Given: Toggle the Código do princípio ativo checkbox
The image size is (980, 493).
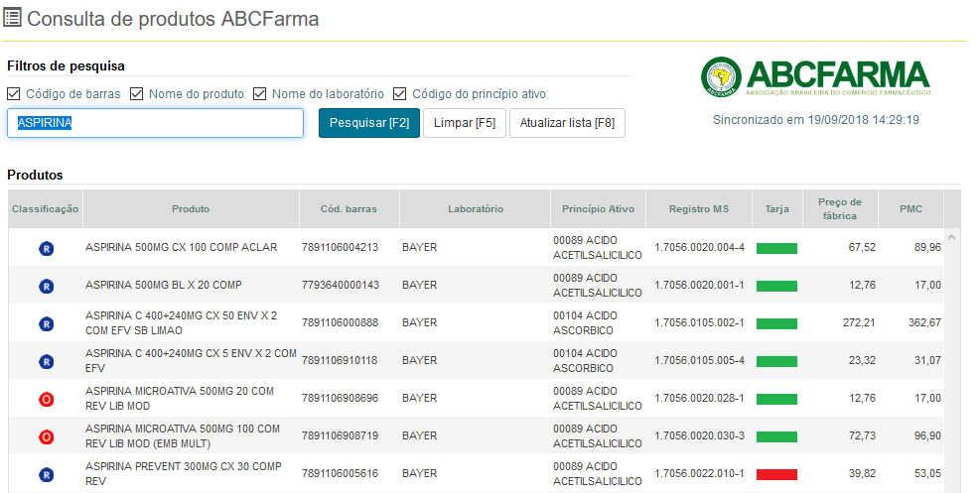Looking at the screenshot, I should pyautogui.click(x=400, y=93).
